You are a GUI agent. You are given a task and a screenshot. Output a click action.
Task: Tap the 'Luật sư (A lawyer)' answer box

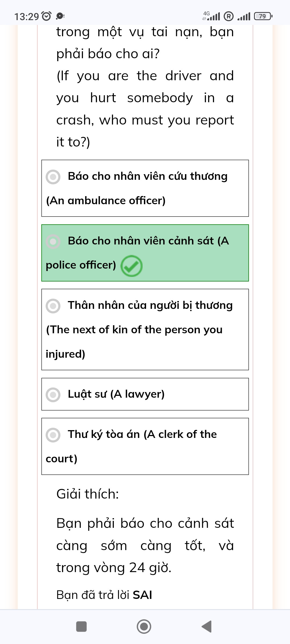click(x=145, y=394)
